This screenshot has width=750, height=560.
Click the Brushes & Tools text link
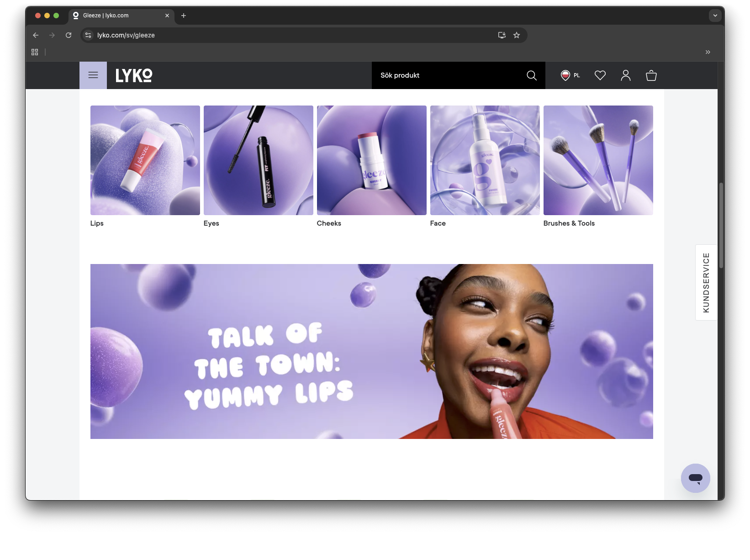pyautogui.click(x=569, y=223)
